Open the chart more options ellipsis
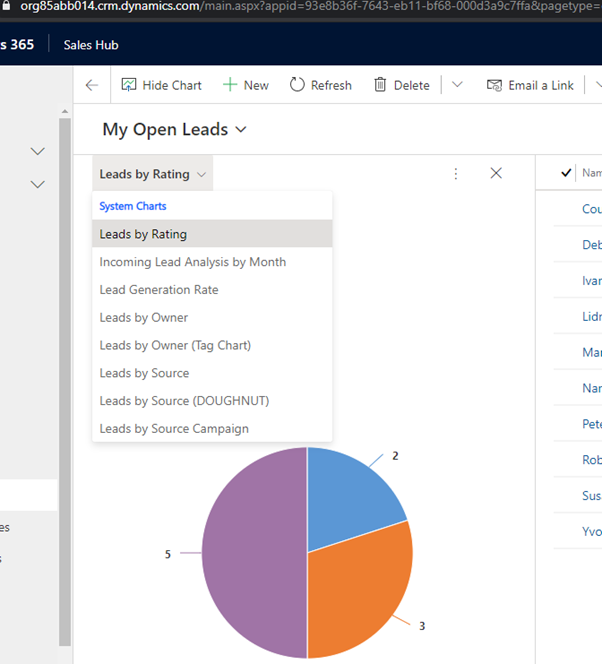The width and height of the screenshot is (602, 664). (456, 173)
